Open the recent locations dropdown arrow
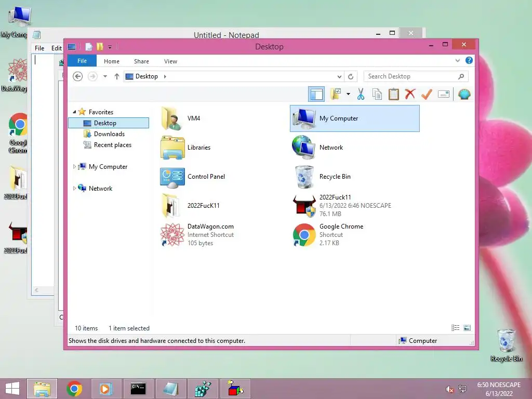This screenshot has width=532, height=399. pyautogui.click(x=105, y=76)
